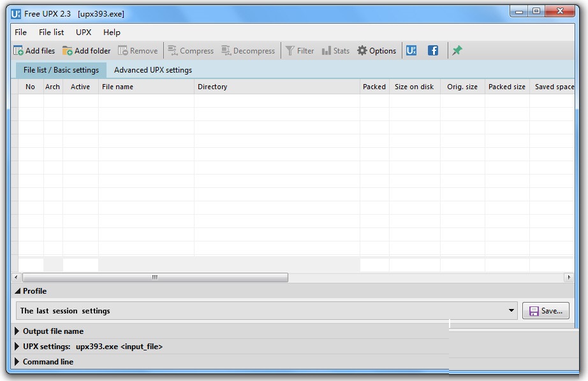The image size is (588, 381).
Task: Toggle the stay-on-top pin icon
Action: (x=457, y=50)
